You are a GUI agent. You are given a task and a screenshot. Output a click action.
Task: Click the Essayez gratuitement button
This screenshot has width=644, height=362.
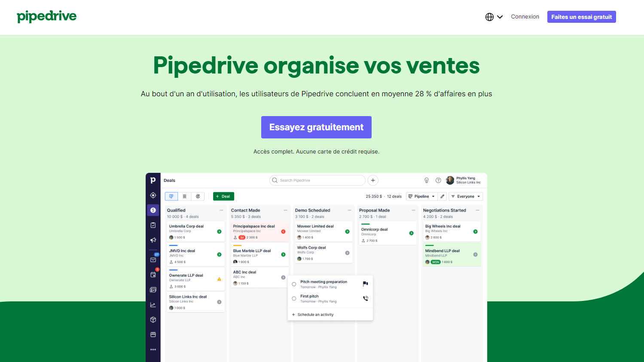coord(316,127)
